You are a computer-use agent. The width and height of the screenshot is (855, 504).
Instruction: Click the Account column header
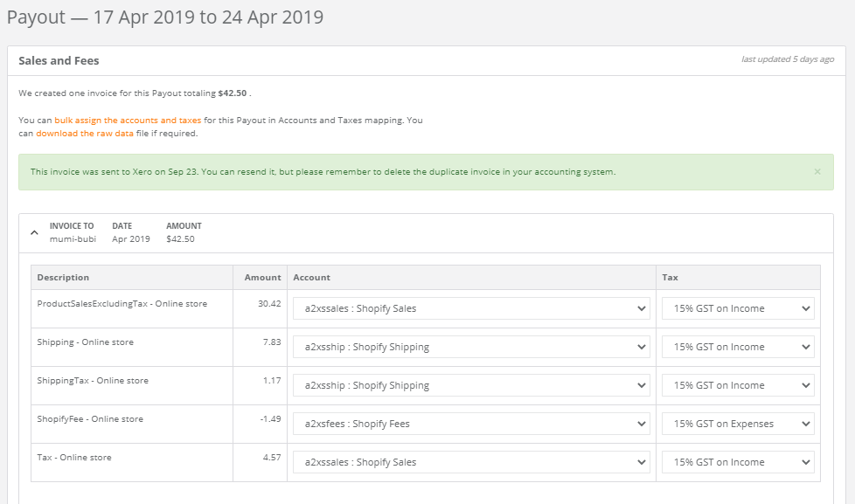(x=311, y=278)
